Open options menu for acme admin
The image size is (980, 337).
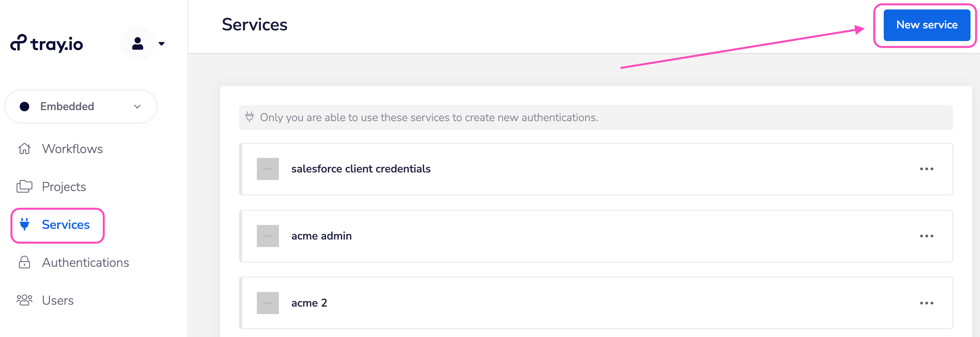point(926,236)
